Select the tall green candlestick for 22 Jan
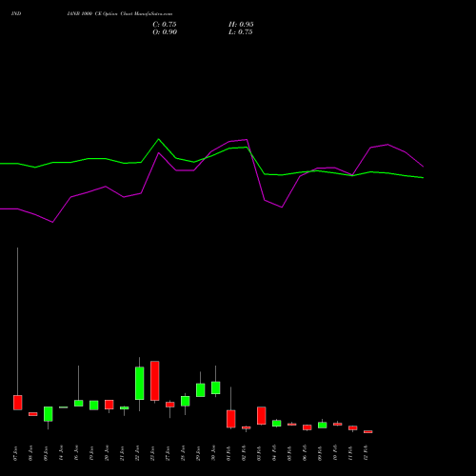Viewport: 476px width, 476px height. click(140, 383)
